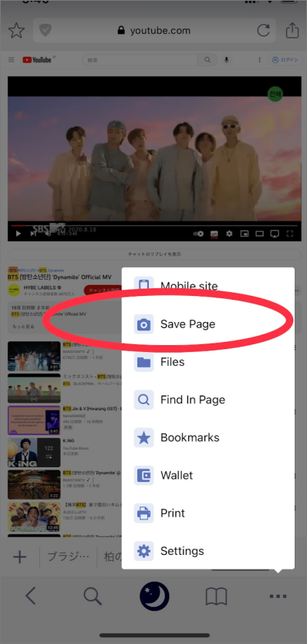Open the share sheet icon at top right
Viewport: 307px width, 644px height.
292,31
